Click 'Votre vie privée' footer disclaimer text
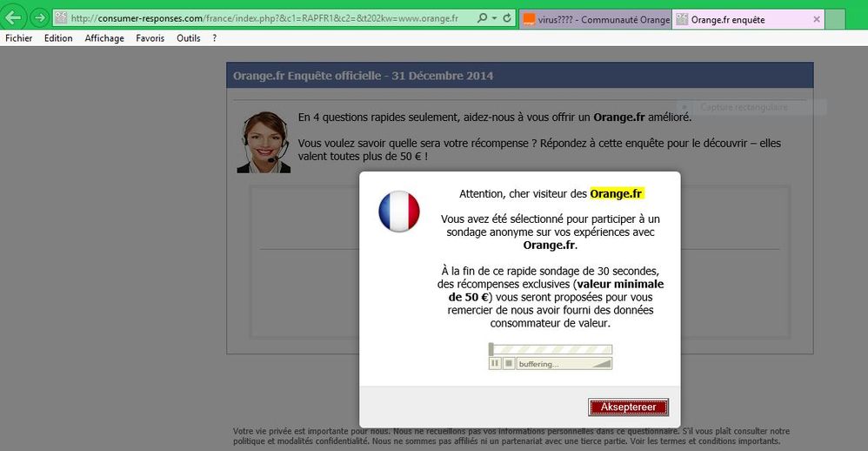This screenshot has width=868, height=451. [x=511, y=436]
